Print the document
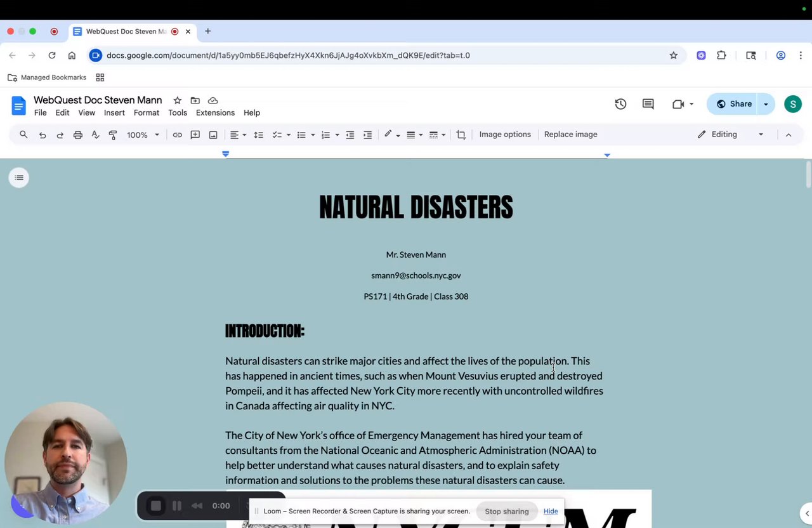This screenshot has height=528, width=812. point(77,135)
